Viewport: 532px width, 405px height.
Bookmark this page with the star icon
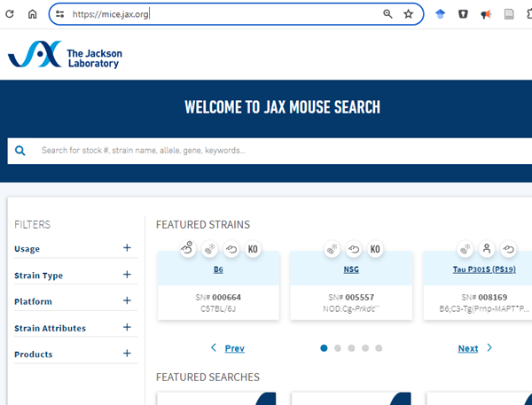(408, 14)
